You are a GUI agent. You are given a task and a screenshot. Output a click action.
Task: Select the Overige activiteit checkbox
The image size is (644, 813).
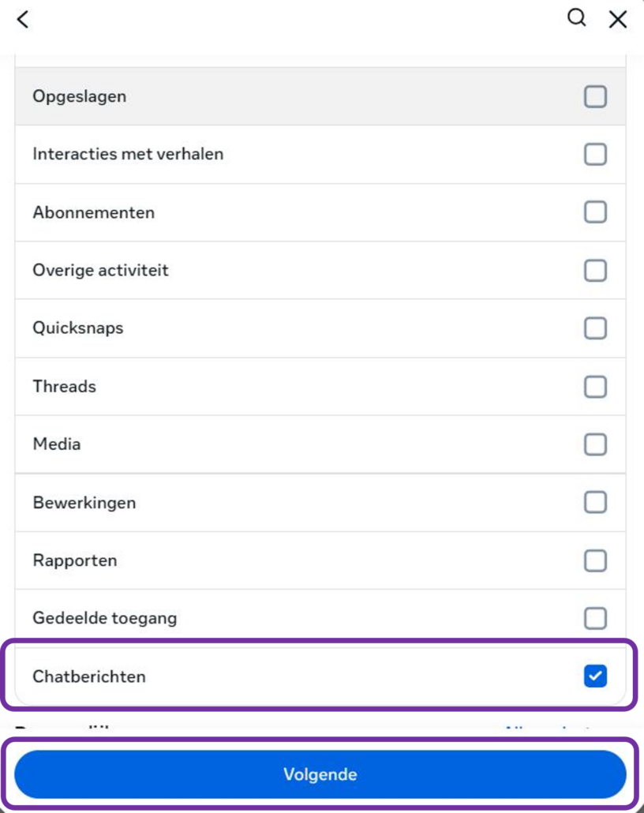(x=595, y=271)
